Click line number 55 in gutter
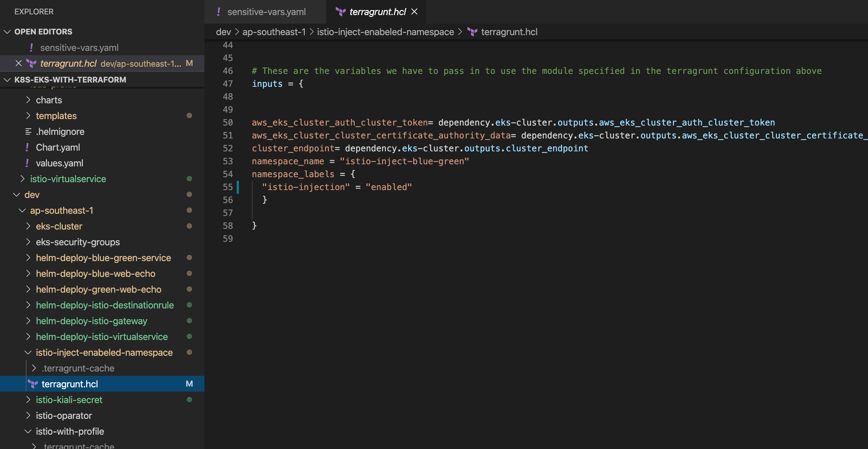Image resolution: width=868 pixels, height=449 pixels. click(x=228, y=187)
